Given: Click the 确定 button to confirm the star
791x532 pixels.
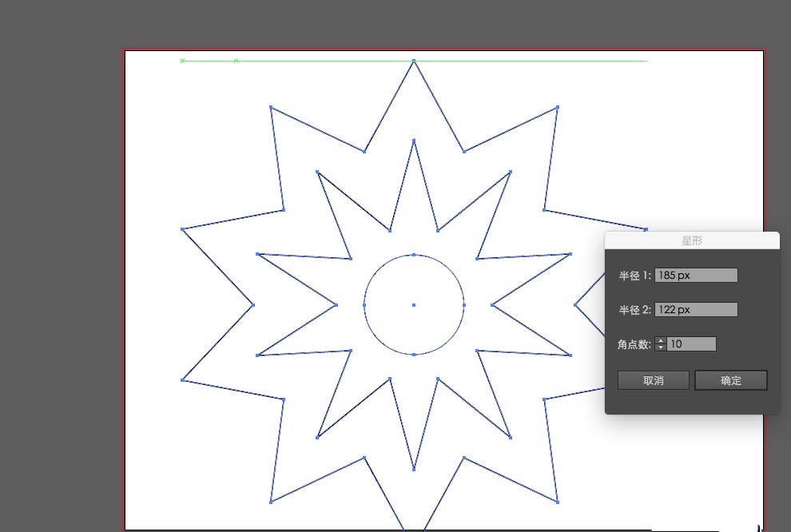Looking at the screenshot, I should coord(730,380).
